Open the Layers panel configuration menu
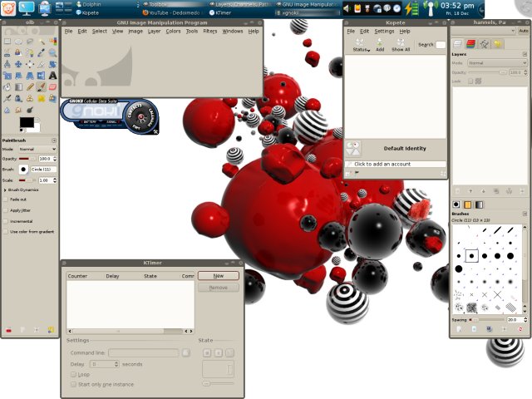Image resolution: width=532 pixels, height=399 pixels. (525, 54)
